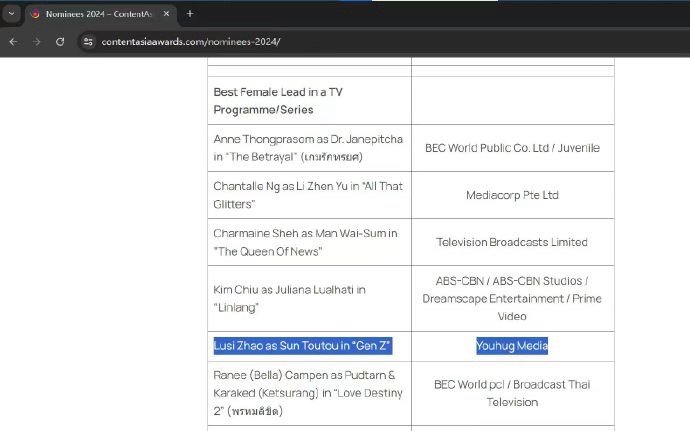Select the Television Broadcasts Limited cell
The height and width of the screenshot is (431, 690).
(x=512, y=242)
